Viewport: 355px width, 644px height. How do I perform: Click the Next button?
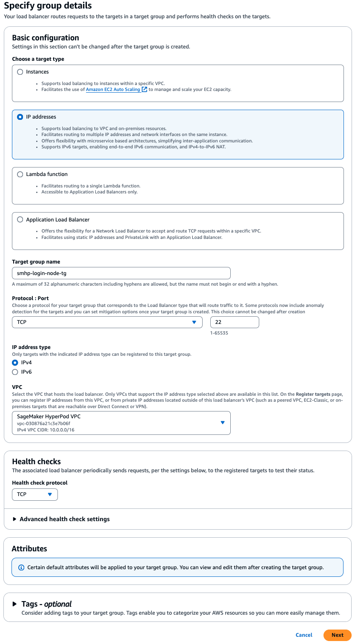pos(337,635)
